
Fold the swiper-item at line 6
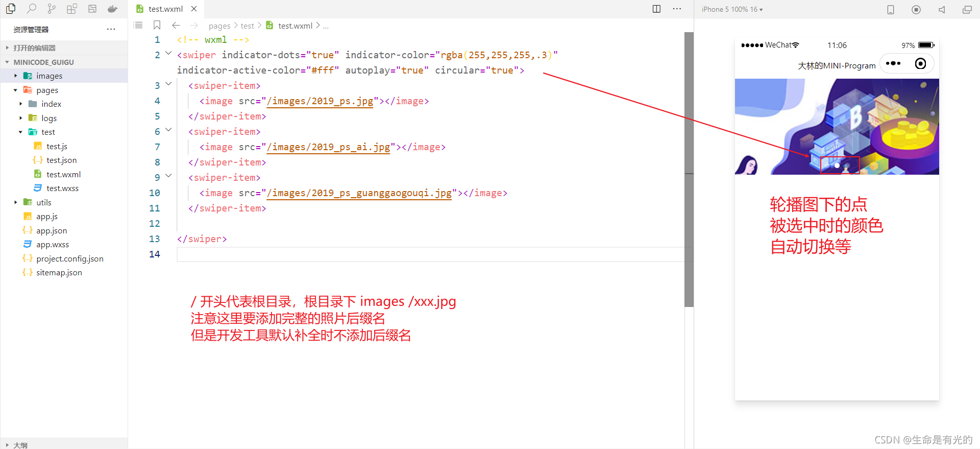point(168,130)
